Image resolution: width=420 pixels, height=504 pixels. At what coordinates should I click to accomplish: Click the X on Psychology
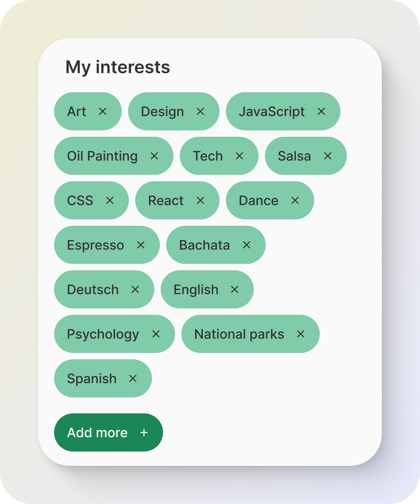tap(156, 334)
